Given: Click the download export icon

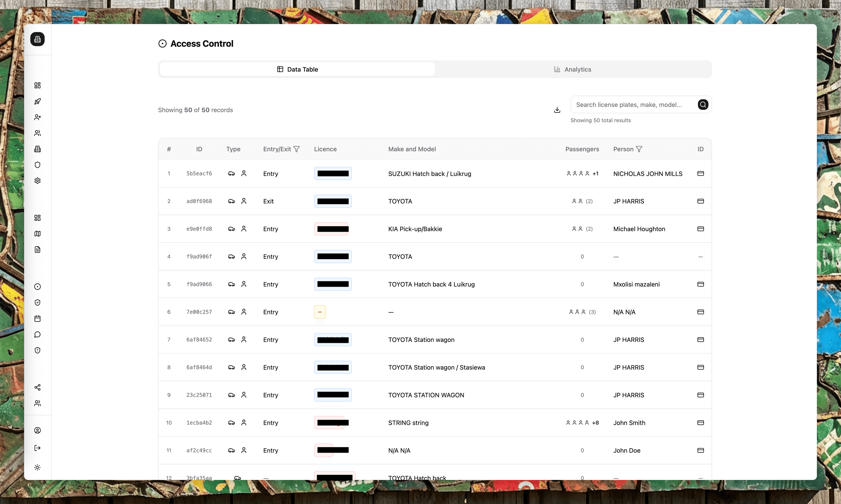Looking at the screenshot, I should coord(557,110).
